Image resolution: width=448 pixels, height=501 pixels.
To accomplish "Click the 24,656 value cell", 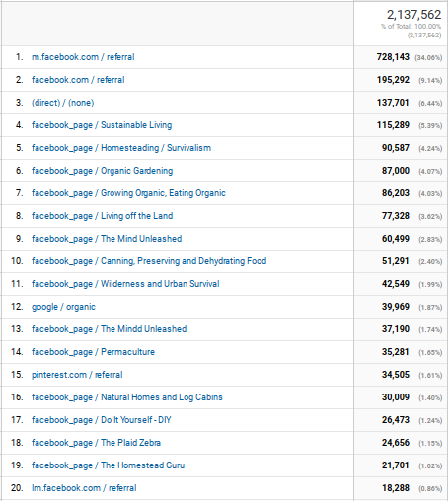I will 396,443.
